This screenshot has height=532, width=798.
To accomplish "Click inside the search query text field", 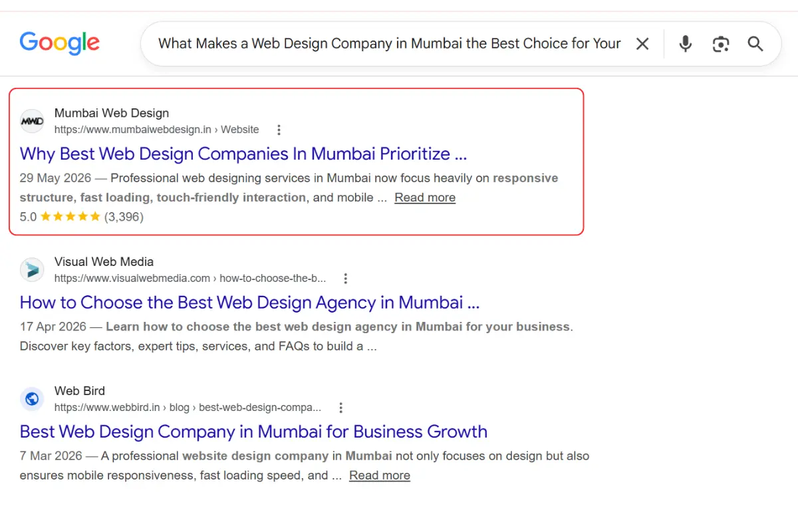I will pyautogui.click(x=390, y=44).
